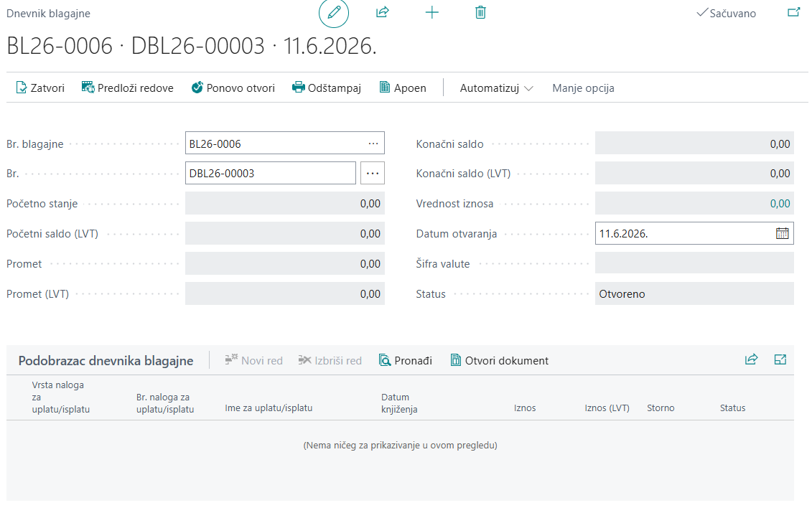The width and height of the screenshot is (812, 513).
Task: Click the assist-edit button next to Br. field
Action: click(373, 174)
